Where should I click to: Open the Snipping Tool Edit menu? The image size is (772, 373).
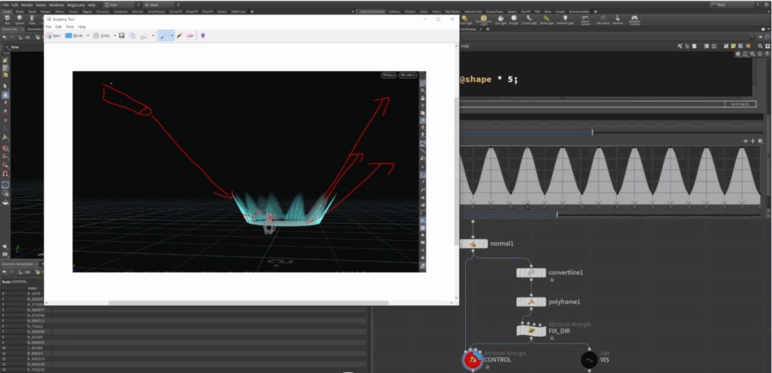tap(58, 27)
